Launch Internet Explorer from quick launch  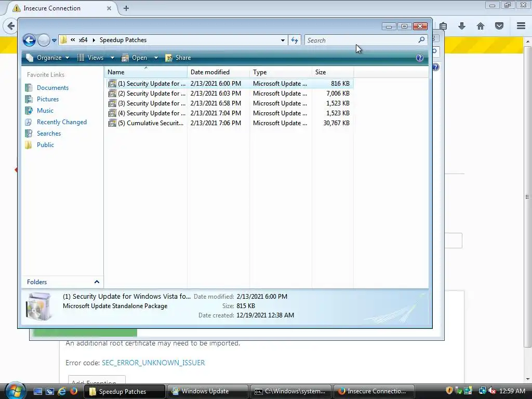(61, 391)
